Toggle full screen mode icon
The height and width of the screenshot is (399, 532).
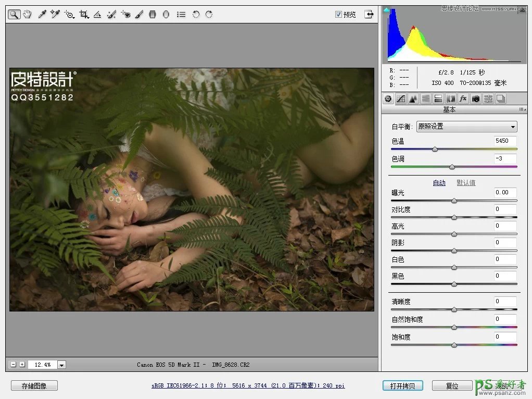pyautogui.click(x=369, y=15)
